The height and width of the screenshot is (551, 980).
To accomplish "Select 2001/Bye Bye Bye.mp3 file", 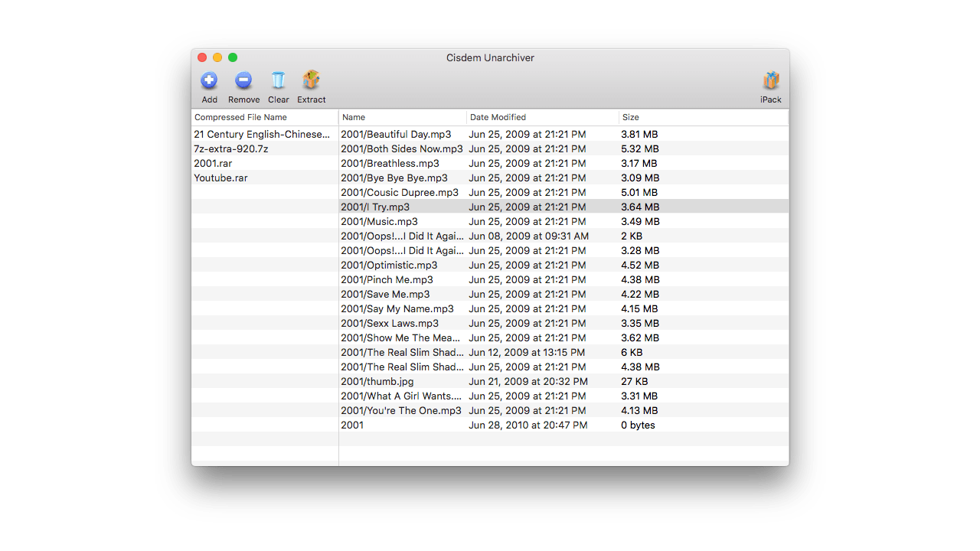I will pyautogui.click(x=563, y=178).
